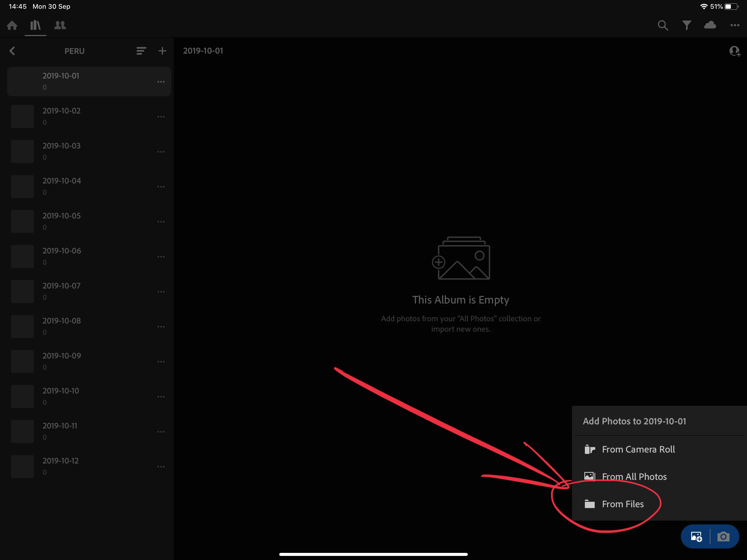The image size is (747, 560).
Task: Open album sort options in PERU
Action: (141, 51)
